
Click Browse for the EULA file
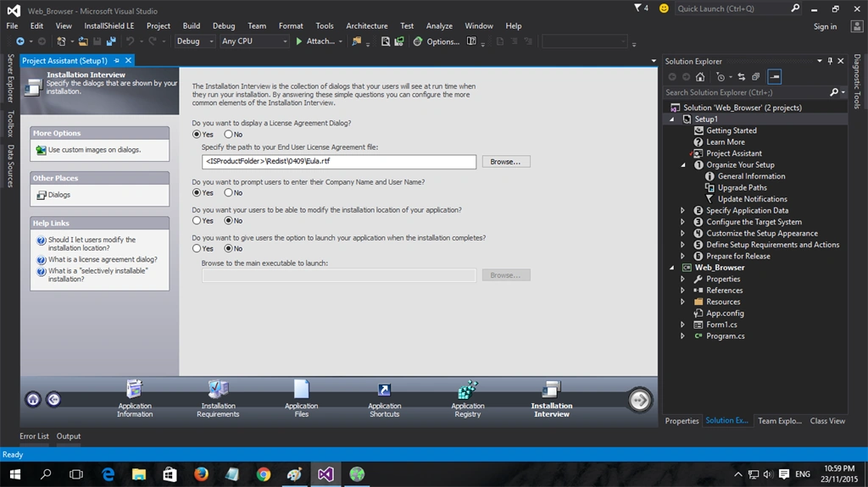tap(506, 162)
